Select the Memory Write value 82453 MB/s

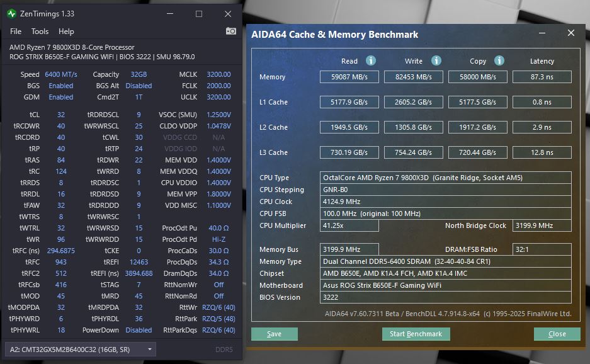coord(414,77)
